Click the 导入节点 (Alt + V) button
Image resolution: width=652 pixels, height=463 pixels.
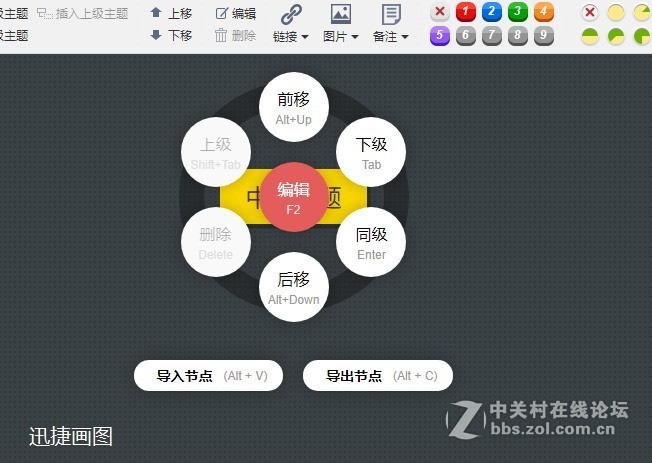point(208,376)
